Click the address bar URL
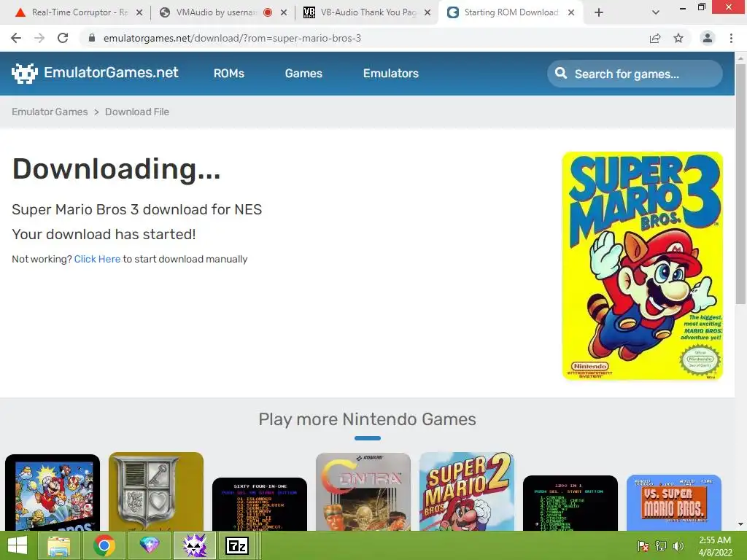Image resolution: width=747 pixels, height=560 pixels. 233,38
